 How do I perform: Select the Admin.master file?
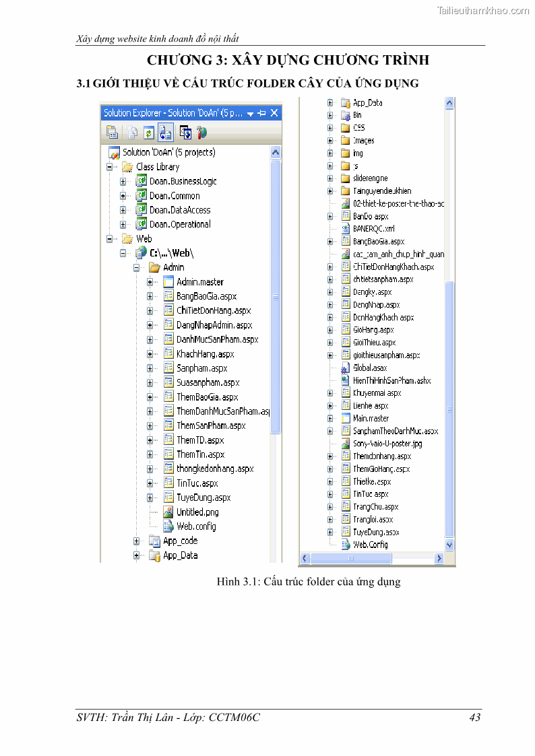tap(199, 282)
